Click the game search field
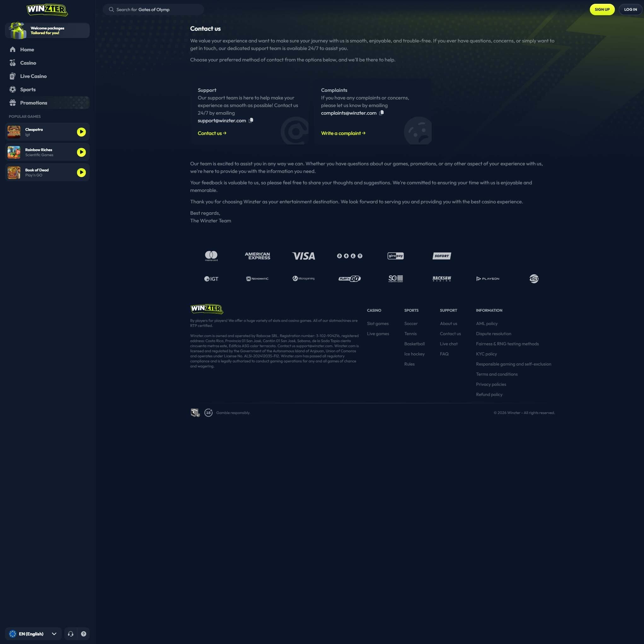Screen dimensions: 644x644 pyautogui.click(x=153, y=10)
